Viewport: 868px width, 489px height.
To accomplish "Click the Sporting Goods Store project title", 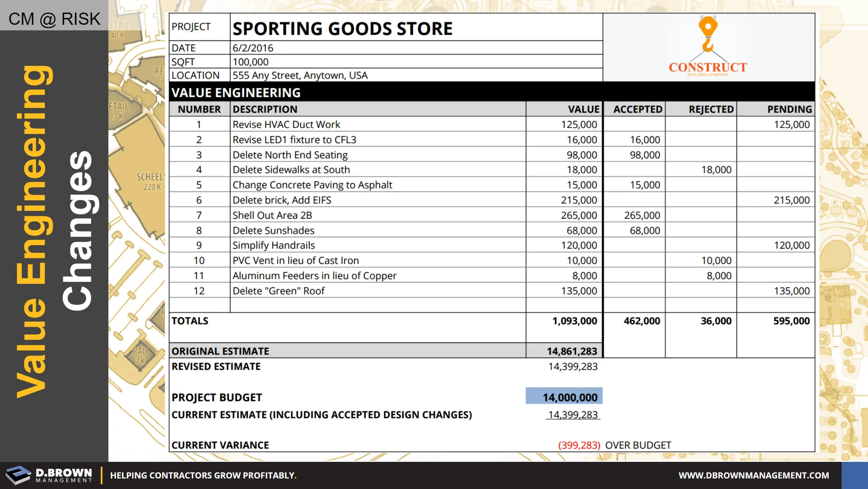I will click(342, 29).
